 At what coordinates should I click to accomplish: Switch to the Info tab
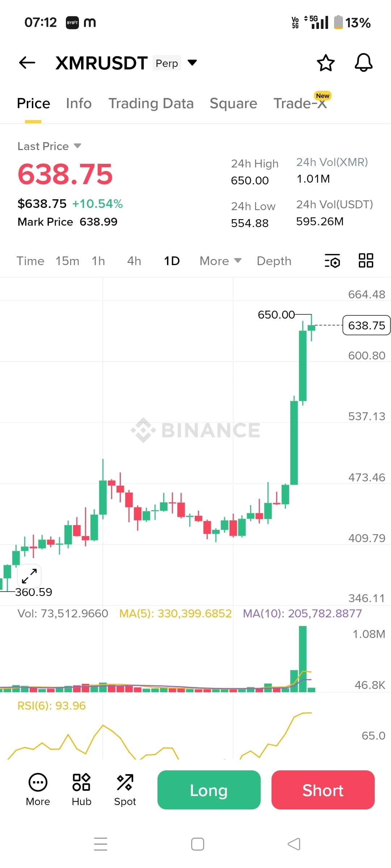[x=79, y=103]
